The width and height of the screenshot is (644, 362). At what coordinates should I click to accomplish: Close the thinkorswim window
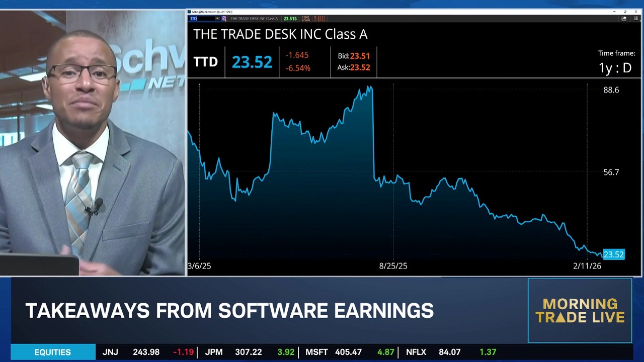click(636, 12)
